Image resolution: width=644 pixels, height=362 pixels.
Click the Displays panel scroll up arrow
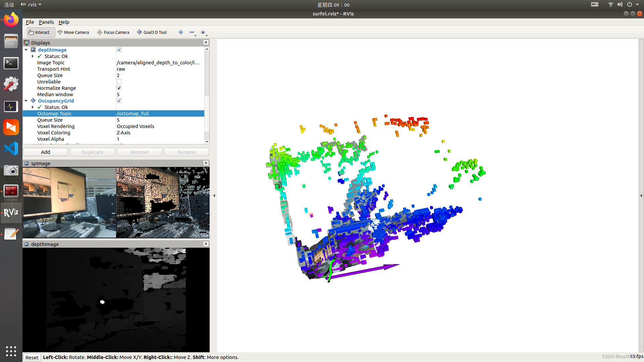[x=207, y=49]
